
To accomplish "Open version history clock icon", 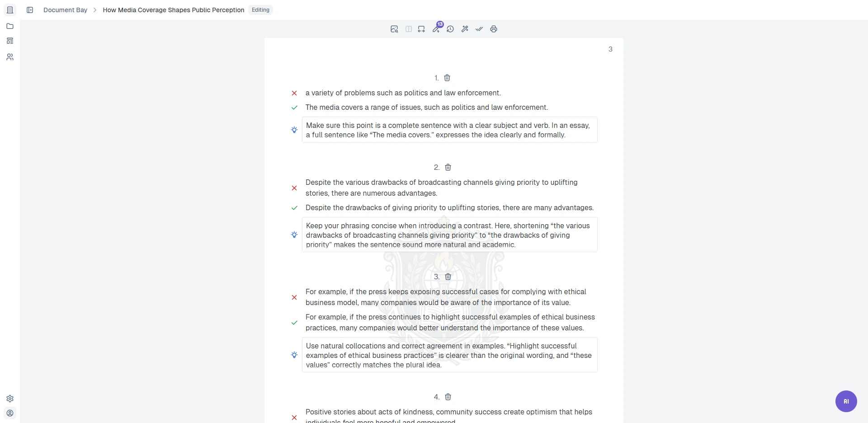I will 450,29.
